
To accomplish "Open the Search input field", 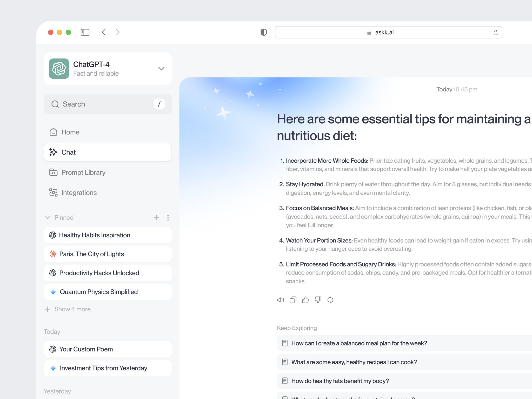I will tap(107, 104).
